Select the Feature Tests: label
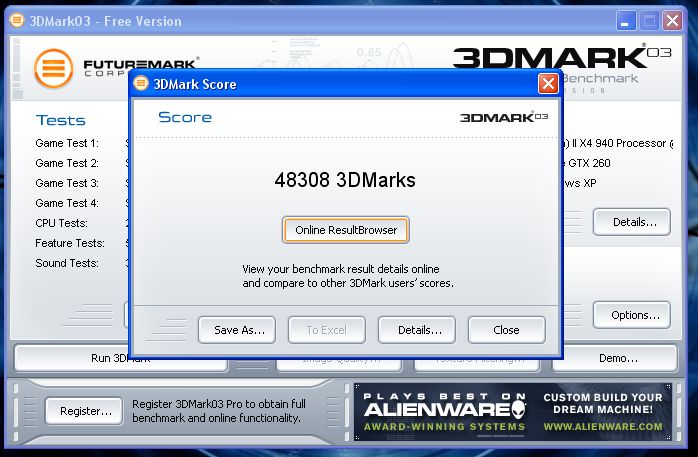The width and height of the screenshot is (698, 457). pyautogui.click(x=70, y=243)
